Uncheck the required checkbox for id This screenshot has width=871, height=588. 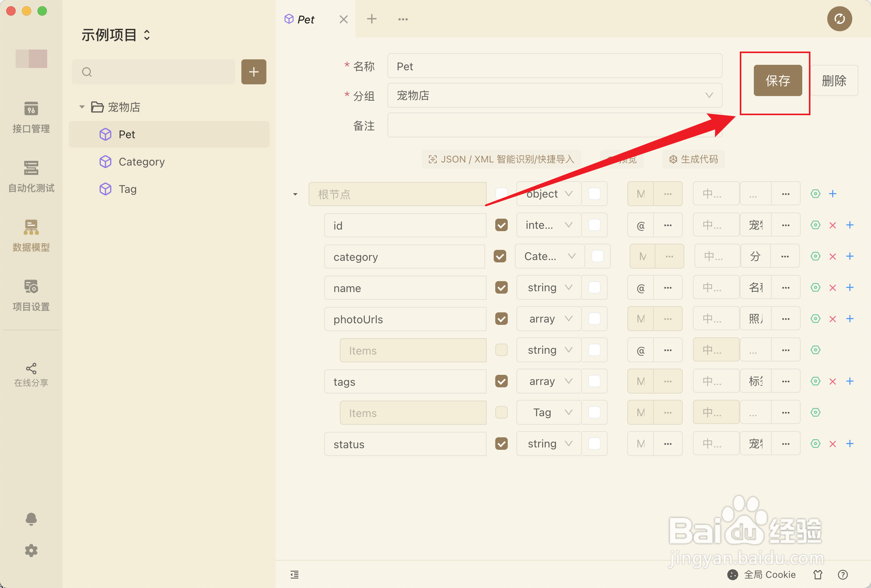tap(502, 225)
